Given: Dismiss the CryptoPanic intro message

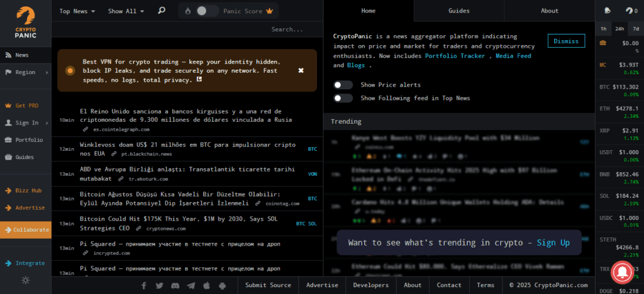Looking at the screenshot, I should [566, 41].
